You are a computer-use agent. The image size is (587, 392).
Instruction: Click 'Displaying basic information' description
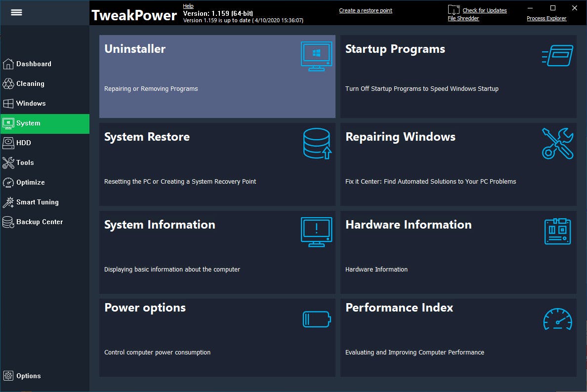click(172, 269)
